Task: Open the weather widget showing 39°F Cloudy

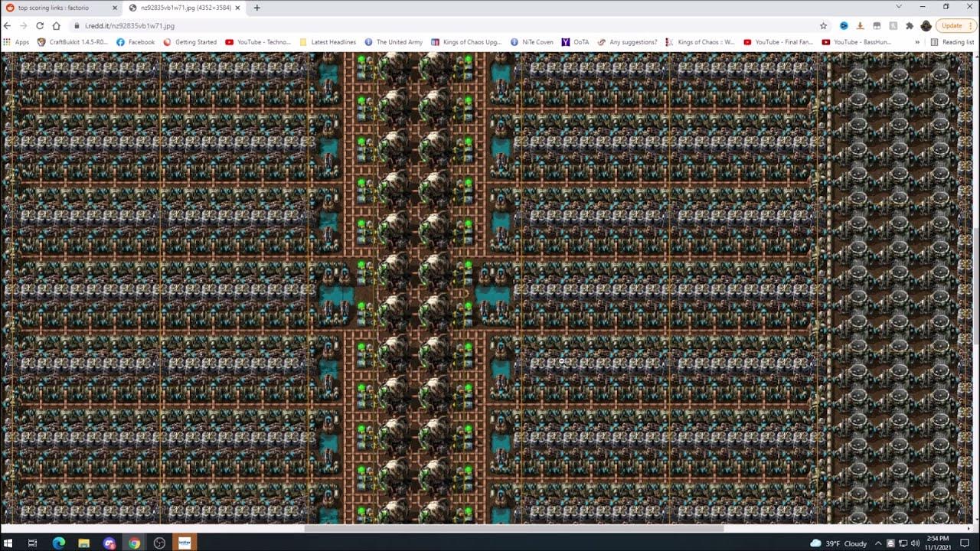Action: tap(838, 543)
